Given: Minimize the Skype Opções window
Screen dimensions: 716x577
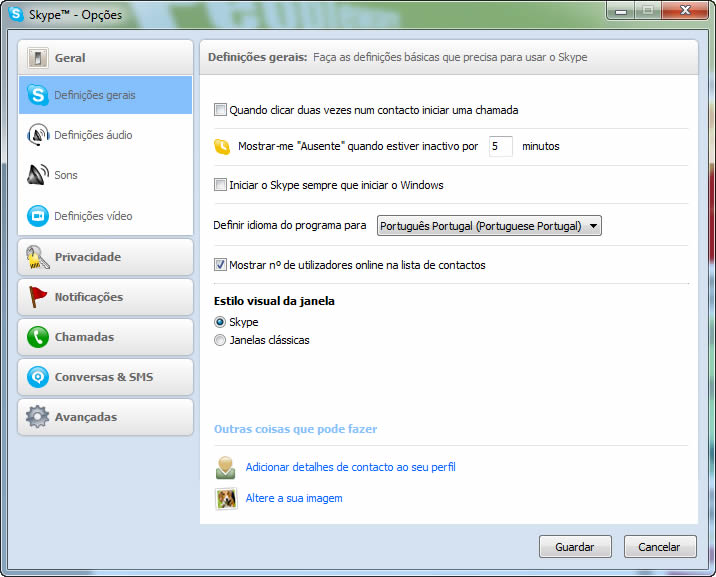Looking at the screenshot, I should (x=621, y=10).
